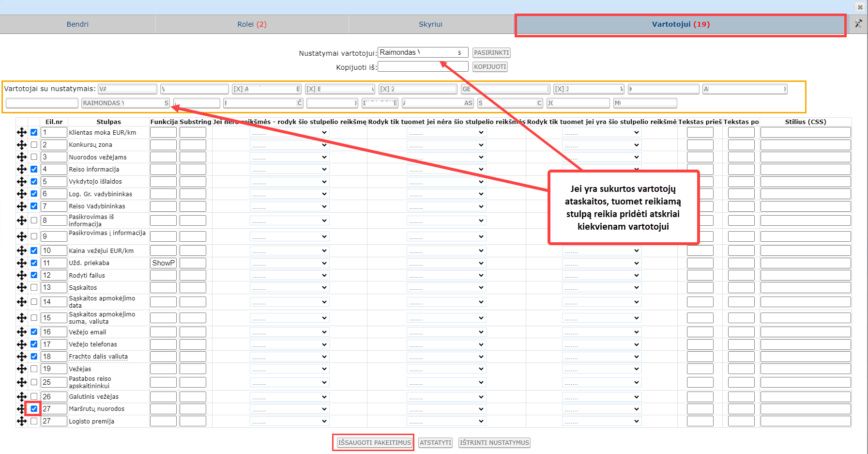Grab the move handle of Vežėjo telefonas row
Viewport: 868px width, 454px height.
pos(22,344)
